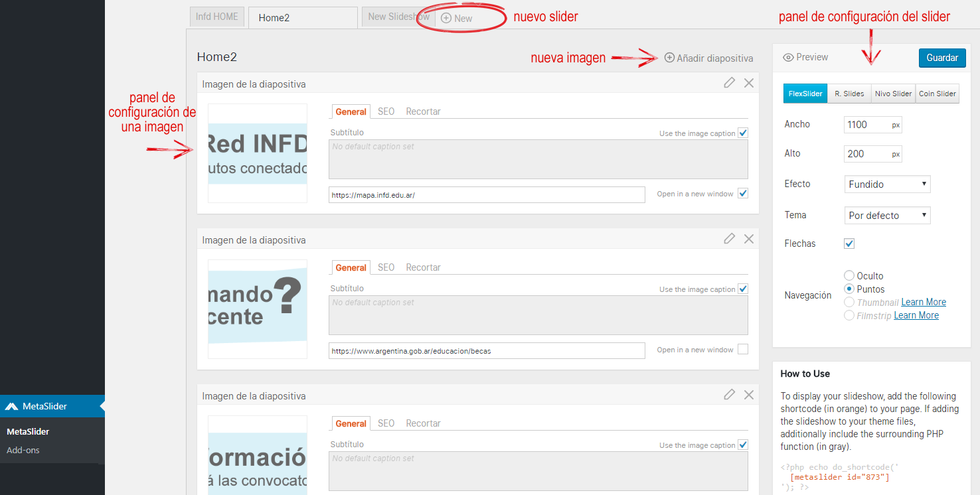The image size is (980, 495).
Task: Click Learn More next to Thumbnail
Action: point(924,302)
